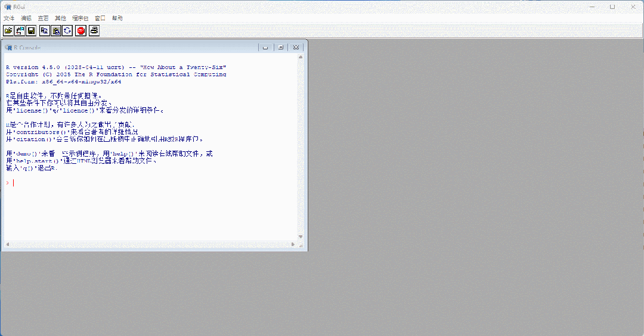Close the R Console child window
The height and width of the screenshot is (336, 644).
click(296, 48)
